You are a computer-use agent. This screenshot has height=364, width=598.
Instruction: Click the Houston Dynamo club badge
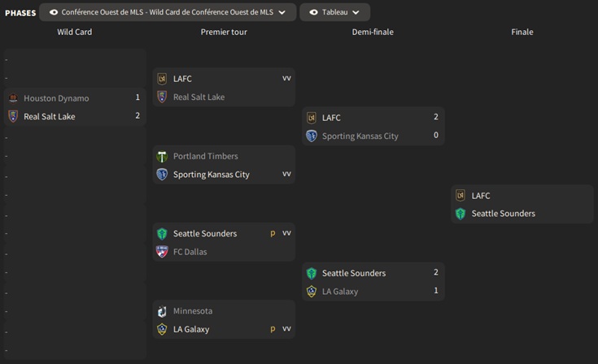13,98
